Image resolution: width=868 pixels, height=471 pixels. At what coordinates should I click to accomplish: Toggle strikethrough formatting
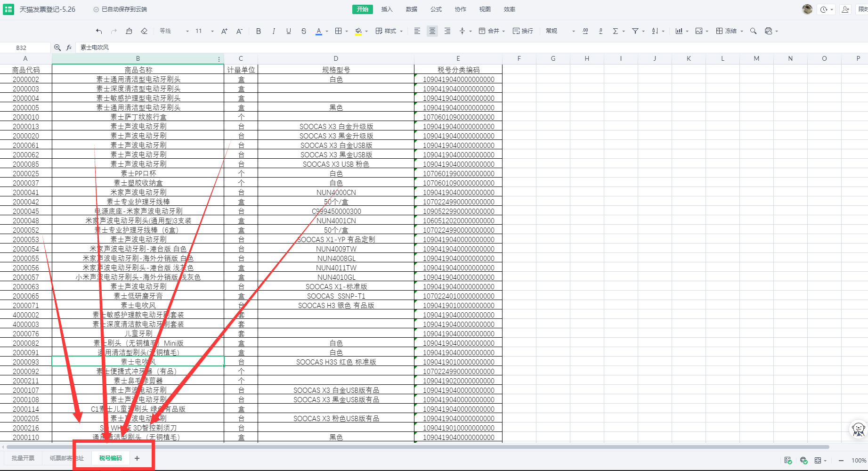(304, 31)
